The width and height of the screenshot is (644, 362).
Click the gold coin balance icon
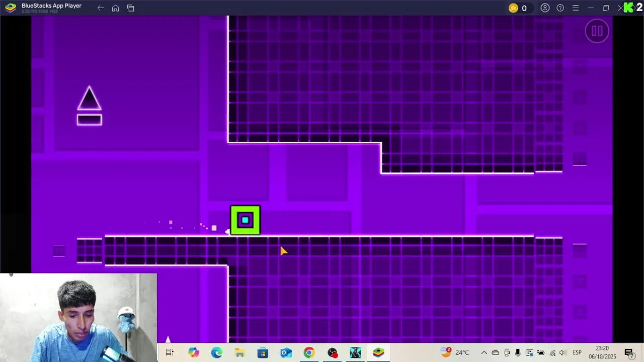click(513, 8)
